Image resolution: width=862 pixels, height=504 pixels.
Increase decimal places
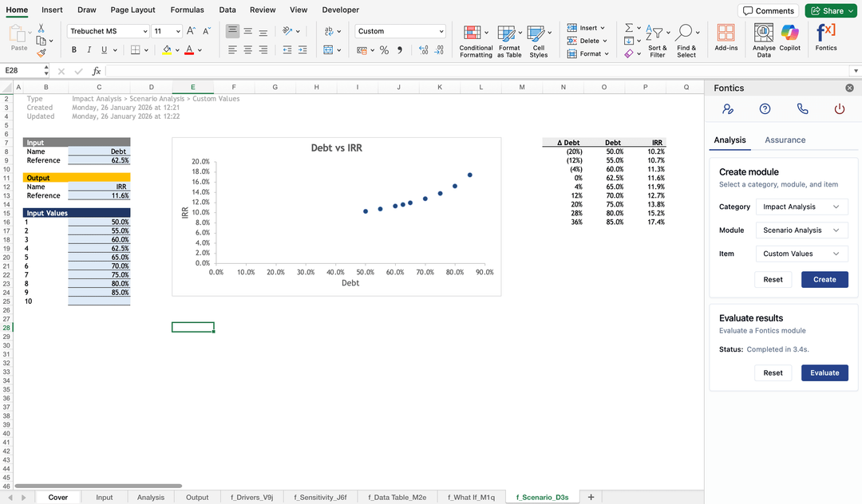click(x=423, y=50)
